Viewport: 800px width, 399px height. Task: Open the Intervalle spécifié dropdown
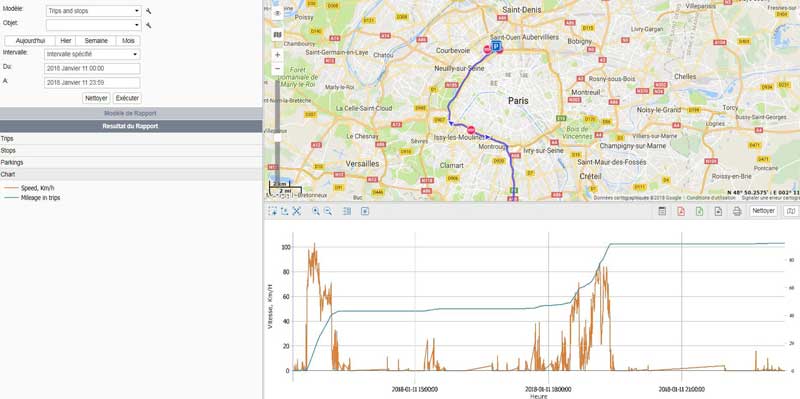(x=92, y=54)
